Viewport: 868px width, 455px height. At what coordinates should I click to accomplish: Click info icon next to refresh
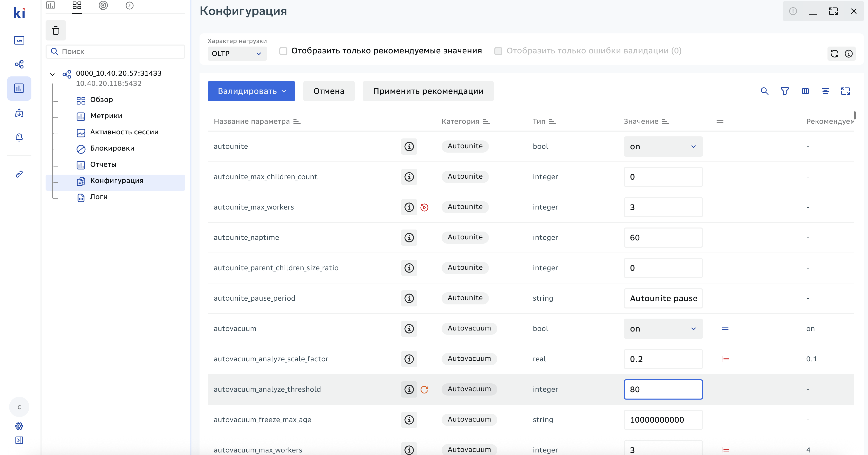[849, 54]
